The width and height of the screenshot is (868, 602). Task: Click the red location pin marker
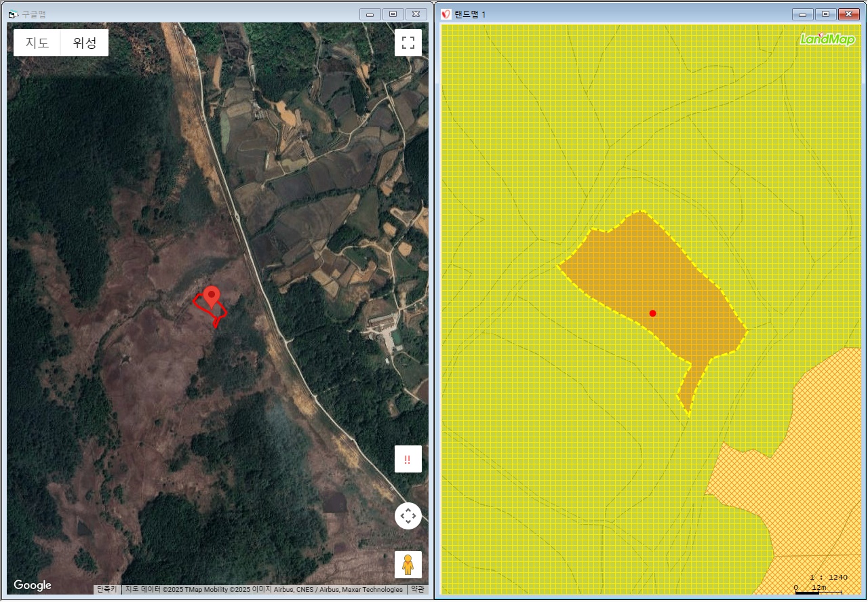click(212, 296)
